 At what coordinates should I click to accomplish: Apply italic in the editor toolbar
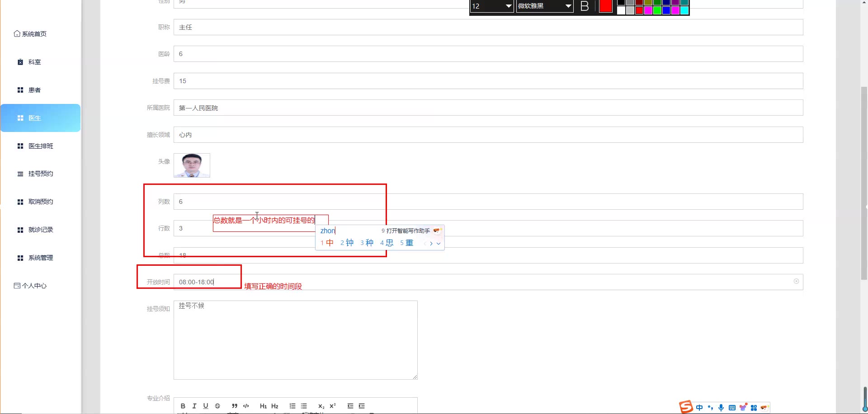click(x=194, y=406)
